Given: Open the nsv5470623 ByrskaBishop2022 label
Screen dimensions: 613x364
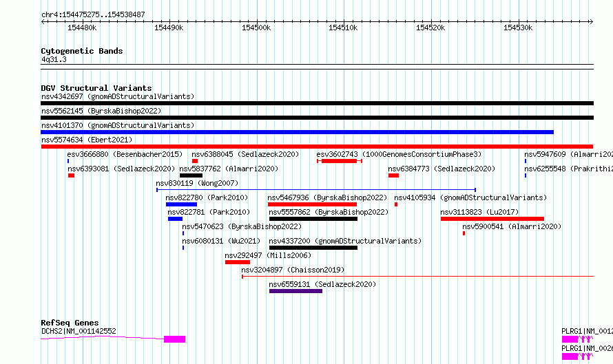Looking at the screenshot, I should (242, 226).
